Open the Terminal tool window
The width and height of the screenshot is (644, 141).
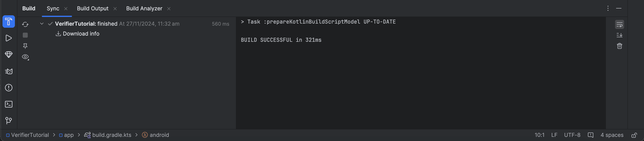coord(8,104)
